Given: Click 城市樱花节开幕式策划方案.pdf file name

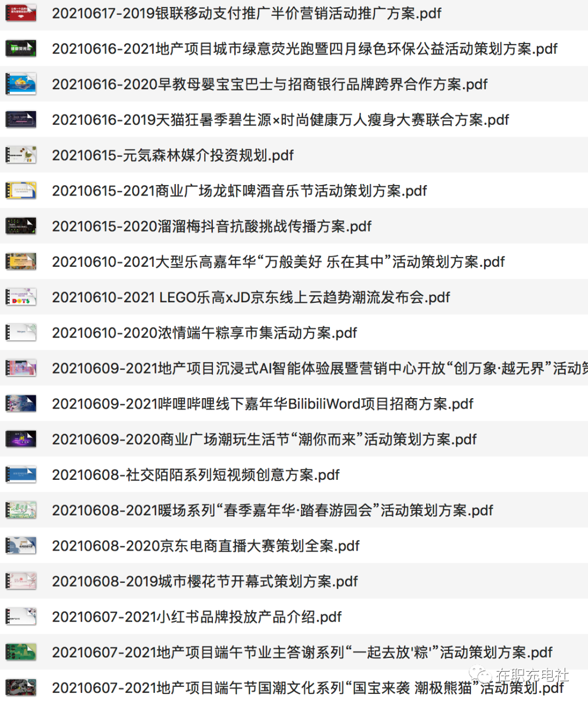Looking at the screenshot, I should pos(205,581).
